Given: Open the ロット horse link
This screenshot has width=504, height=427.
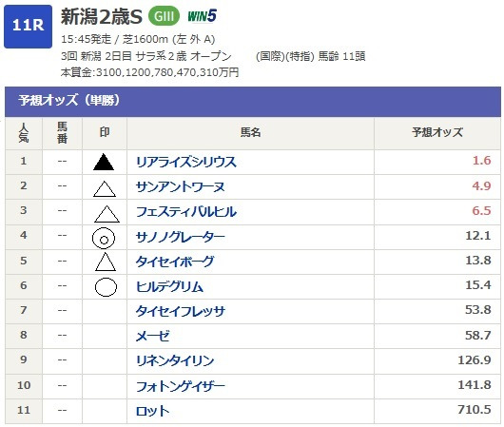Looking at the screenshot, I should [152, 411].
